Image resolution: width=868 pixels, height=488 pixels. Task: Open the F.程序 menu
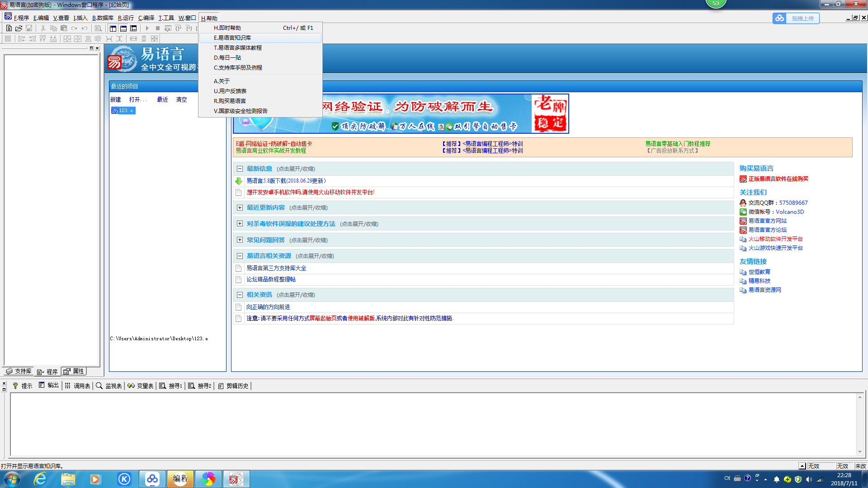[21, 18]
